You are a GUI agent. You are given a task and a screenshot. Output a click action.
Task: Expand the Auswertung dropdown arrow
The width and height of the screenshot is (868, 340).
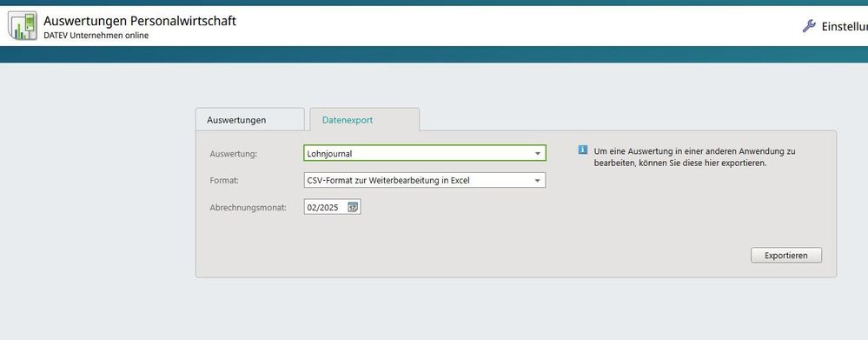pyautogui.click(x=537, y=153)
